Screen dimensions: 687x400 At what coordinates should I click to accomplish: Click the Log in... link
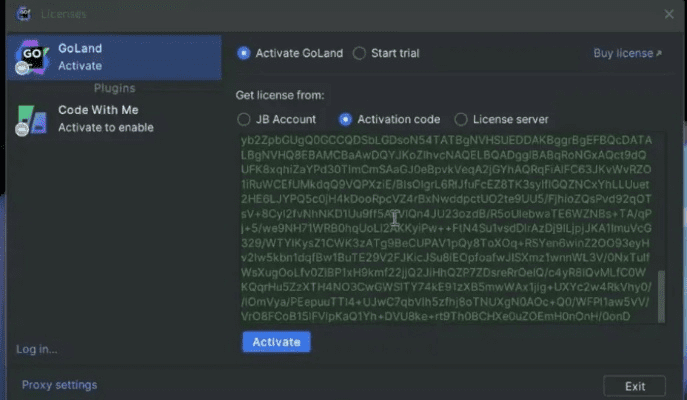36,349
